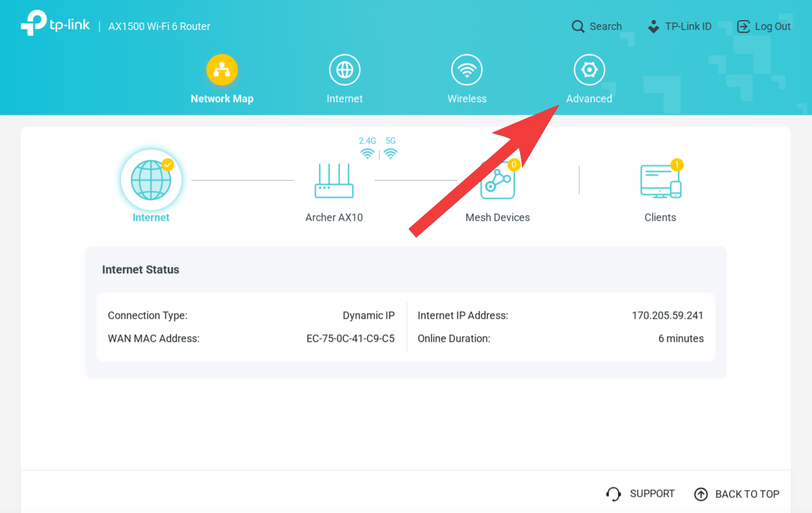This screenshot has height=513, width=812.
Task: Select the Archer AX10 router icon
Action: click(x=334, y=180)
